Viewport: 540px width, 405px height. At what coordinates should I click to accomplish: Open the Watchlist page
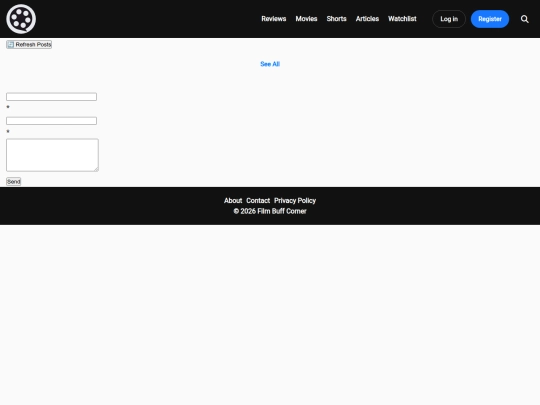pyautogui.click(x=402, y=19)
